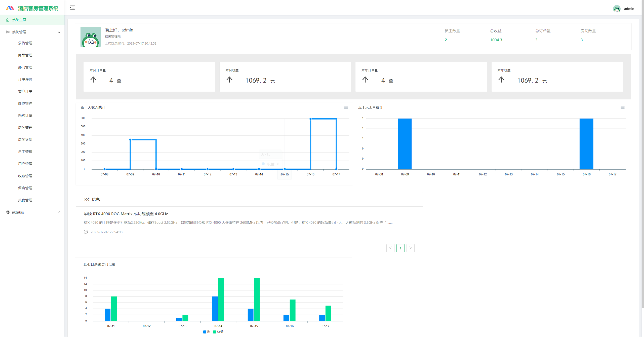The width and height of the screenshot is (644, 337).
Task: Click the up arrow in 本月收益 card
Action: [x=229, y=80]
